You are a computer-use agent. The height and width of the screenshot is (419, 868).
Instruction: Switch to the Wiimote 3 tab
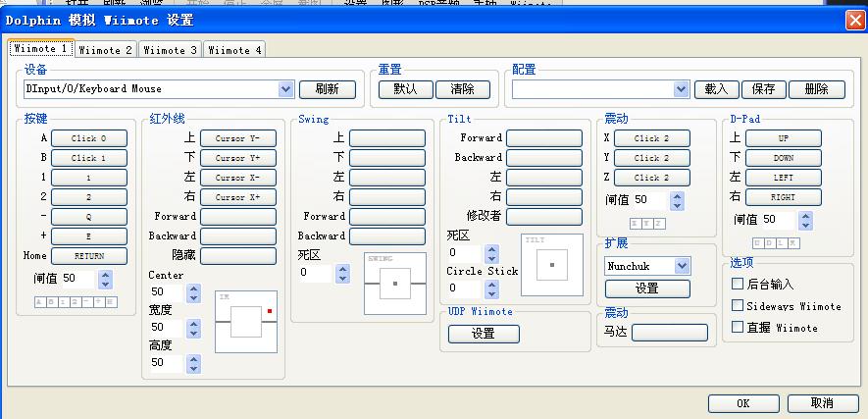pyautogui.click(x=170, y=50)
